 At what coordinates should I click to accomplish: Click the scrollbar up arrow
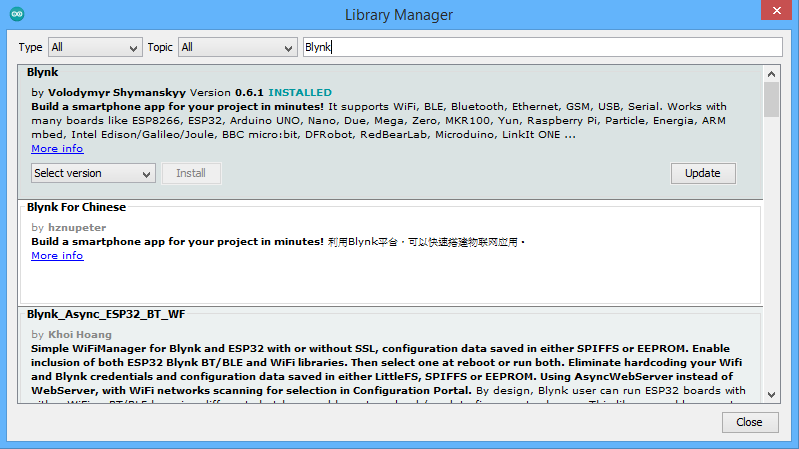click(771, 73)
